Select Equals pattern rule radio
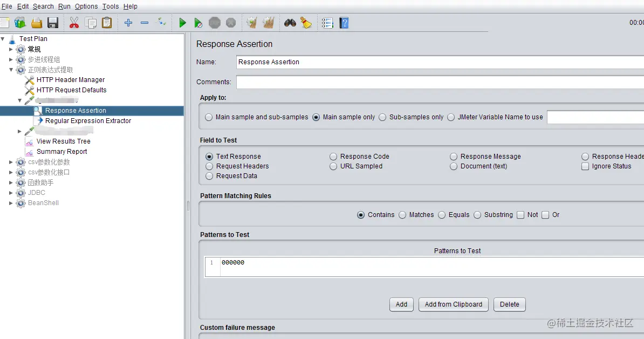Image resolution: width=644 pixels, height=339 pixels. click(x=442, y=215)
